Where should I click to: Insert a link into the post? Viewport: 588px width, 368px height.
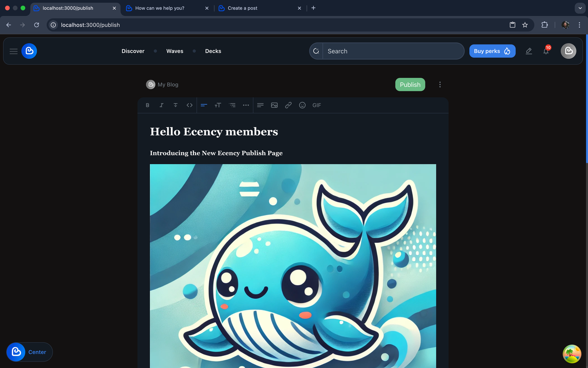coord(288,105)
